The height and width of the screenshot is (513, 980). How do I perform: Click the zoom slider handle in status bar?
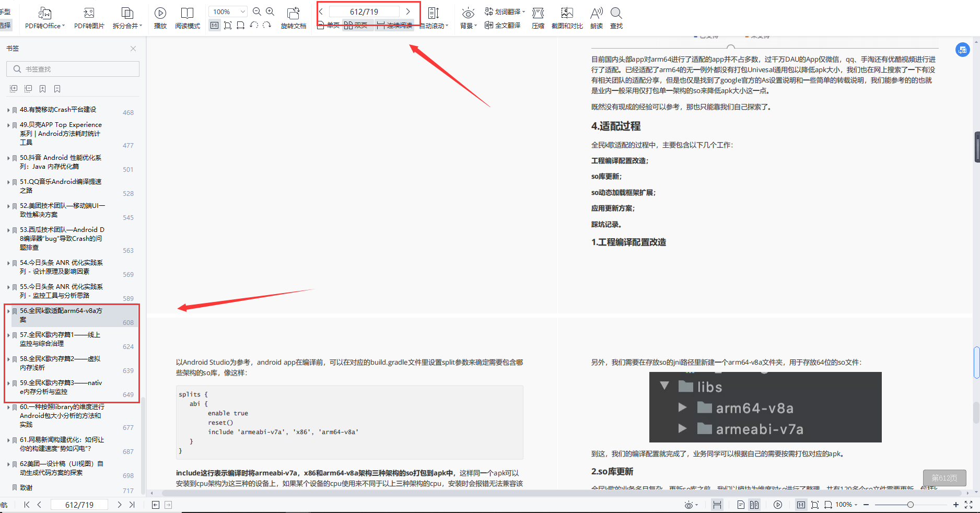[911, 505]
